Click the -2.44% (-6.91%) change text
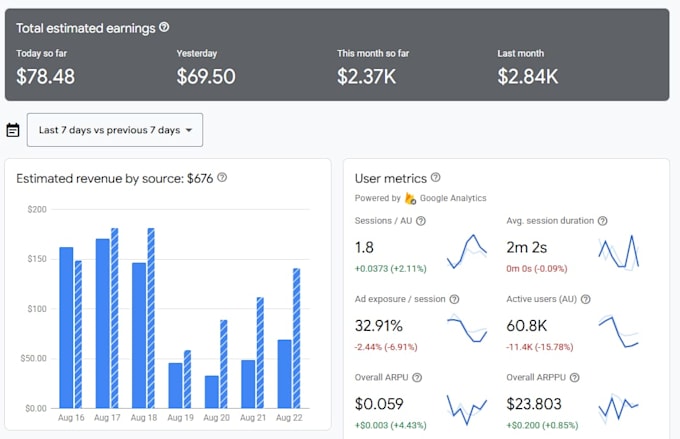Viewport: 680px width, 439px height. (386, 347)
